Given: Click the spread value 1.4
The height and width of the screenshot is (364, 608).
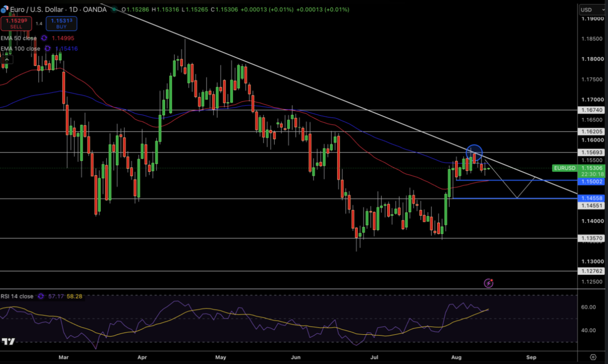Looking at the screenshot, I should coord(39,24).
